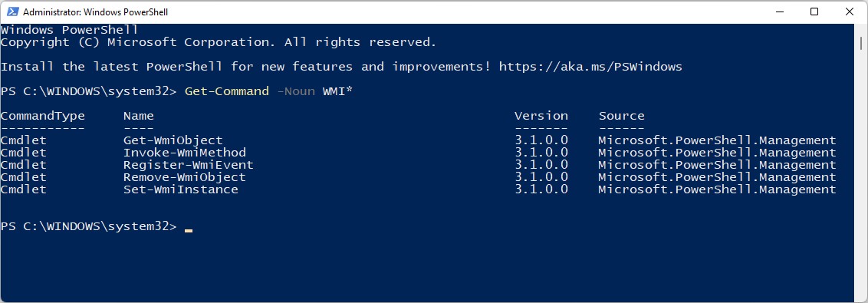Close the Administrator PowerShell window

[849, 12]
